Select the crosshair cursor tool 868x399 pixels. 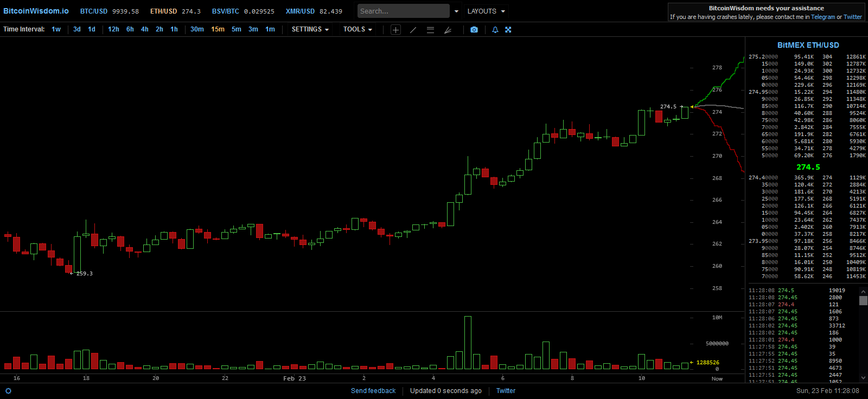396,30
